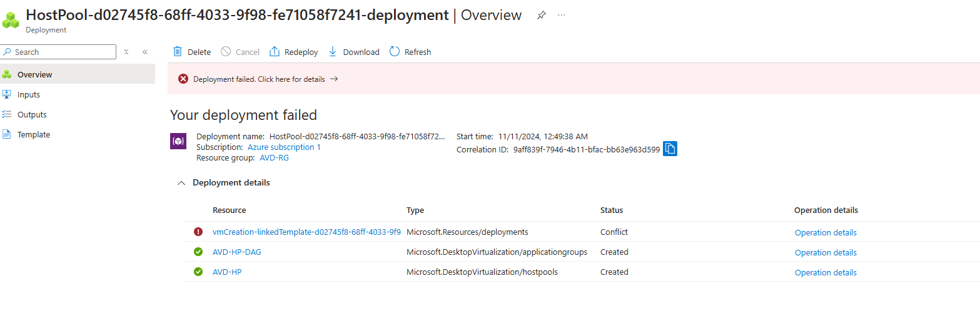The height and width of the screenshot is (311, 980).
Task: Click the Status column header
Action: coord(612,210)
